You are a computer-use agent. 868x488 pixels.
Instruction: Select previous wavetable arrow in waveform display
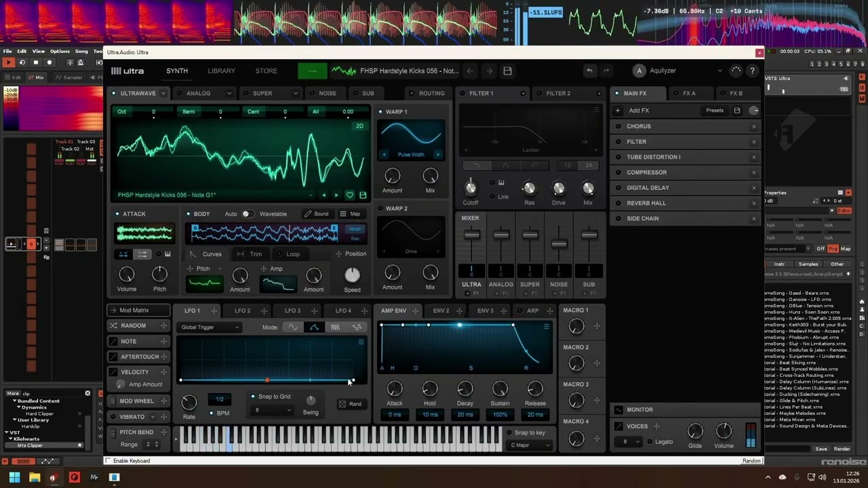point(323,195)
